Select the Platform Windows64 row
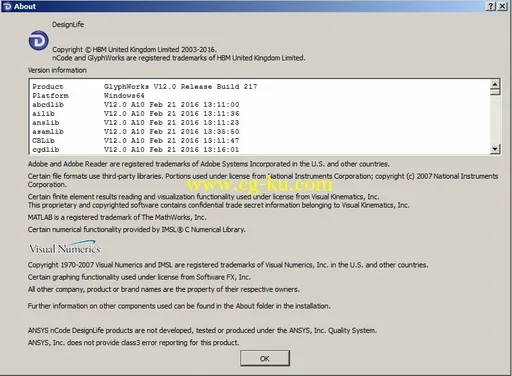 pos(88,96)
